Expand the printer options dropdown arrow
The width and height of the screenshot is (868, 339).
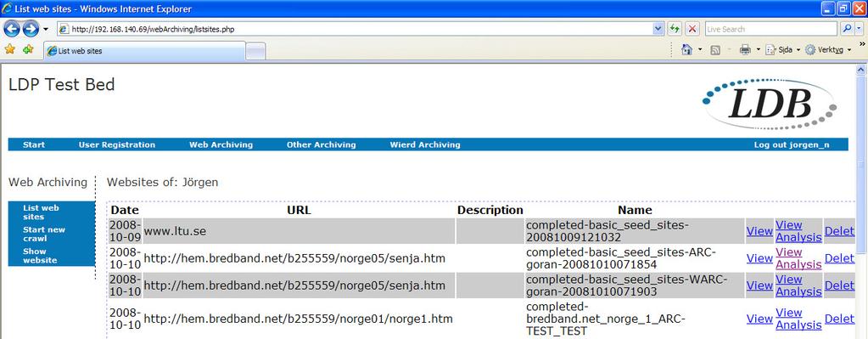pos(759,50)
